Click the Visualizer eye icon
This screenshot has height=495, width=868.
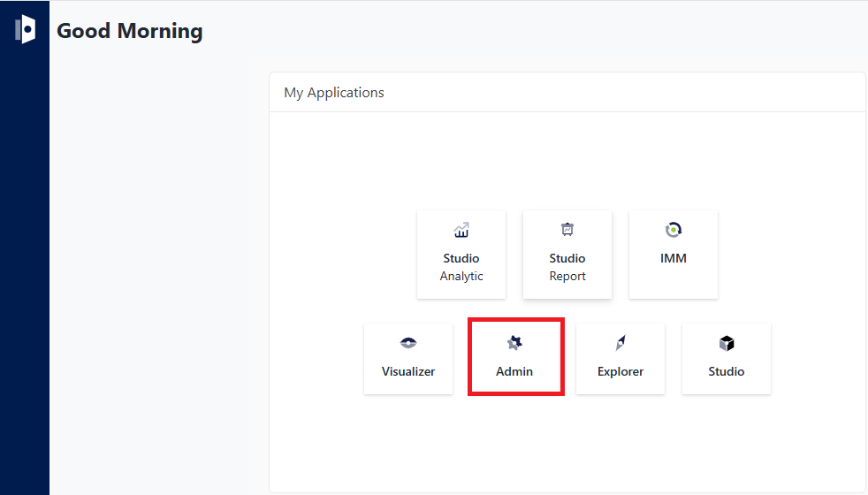tap(408, 343)
